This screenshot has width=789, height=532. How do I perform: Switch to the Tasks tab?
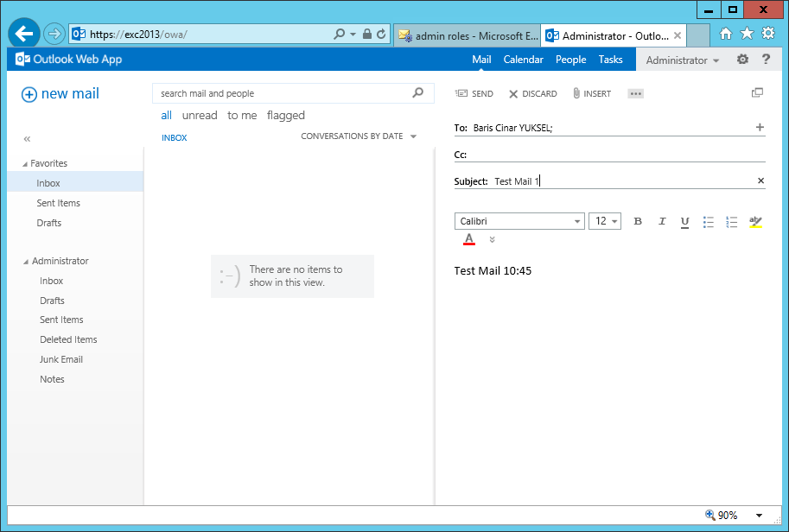pos(610,60)
